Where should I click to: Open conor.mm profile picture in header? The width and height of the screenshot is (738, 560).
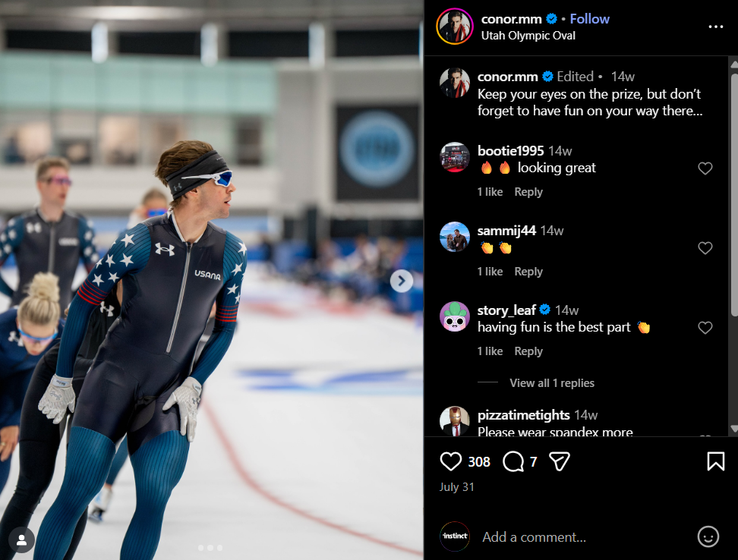point(454,27)
